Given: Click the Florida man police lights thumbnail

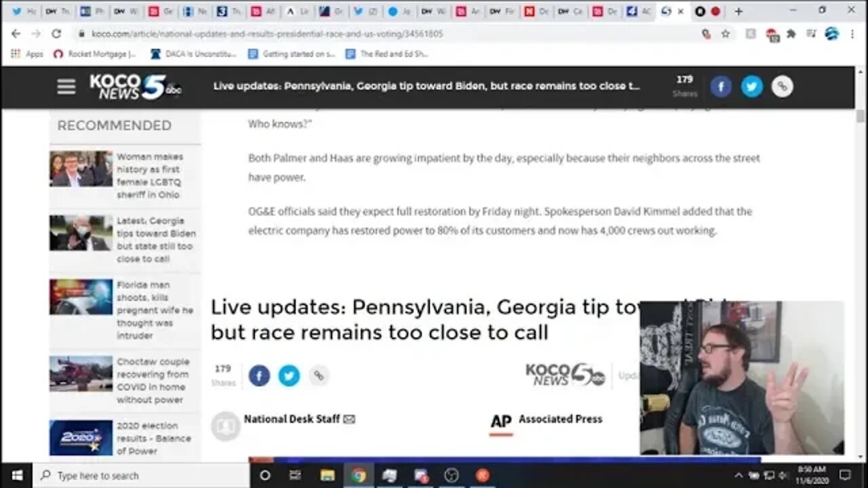Looking at the screenshot, I should click(x=81, y=297).
